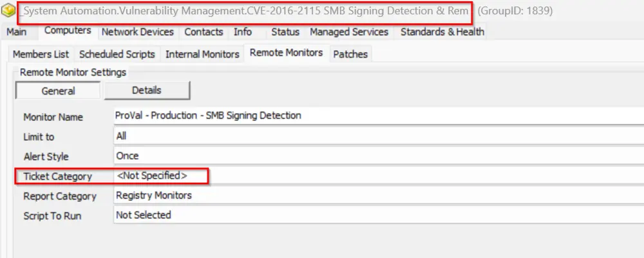
Task: Select the Remote Monitors tab
Action: pos(286,53)
